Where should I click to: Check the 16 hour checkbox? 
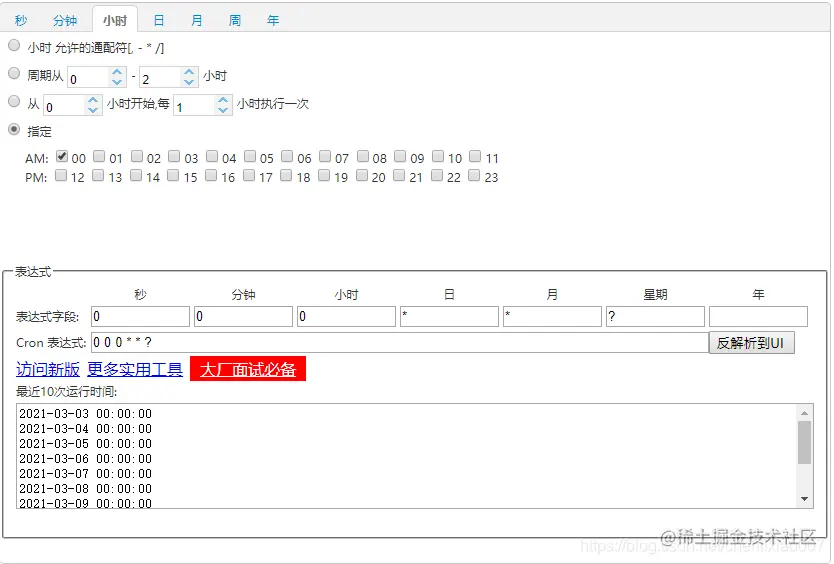click(x=211, y=175)
